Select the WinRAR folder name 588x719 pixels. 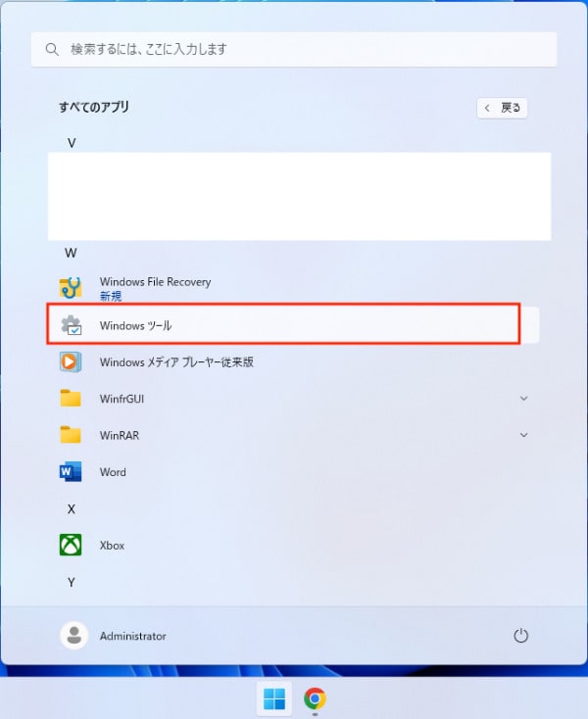click(120, 435)
